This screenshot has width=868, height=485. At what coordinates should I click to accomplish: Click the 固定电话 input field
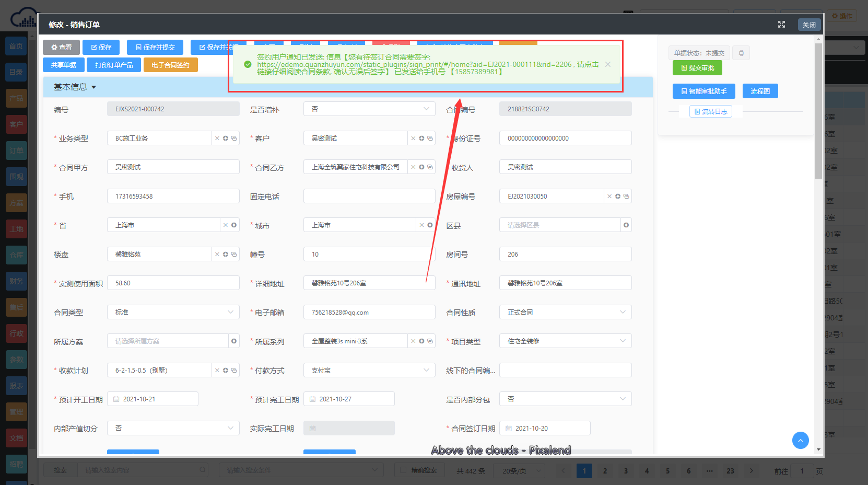pos(369,197)
